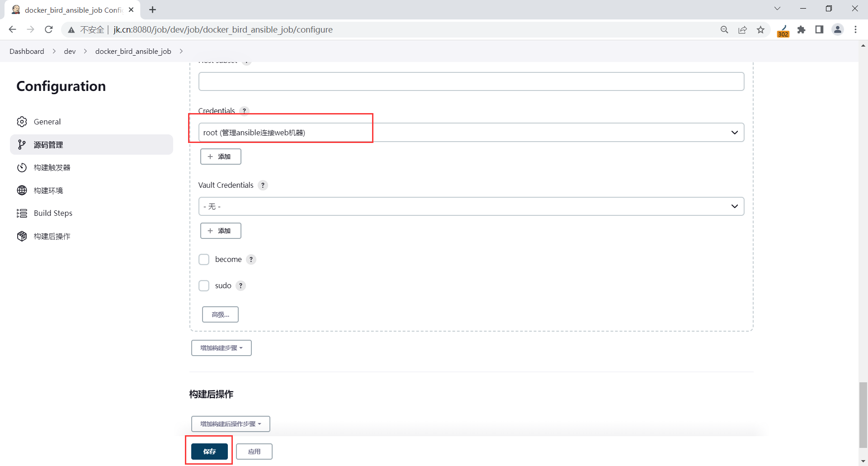Screen dimensions: 868x466
Task: Click the page vertical scrollbar thumb
Action: click(x=863, y=415)
